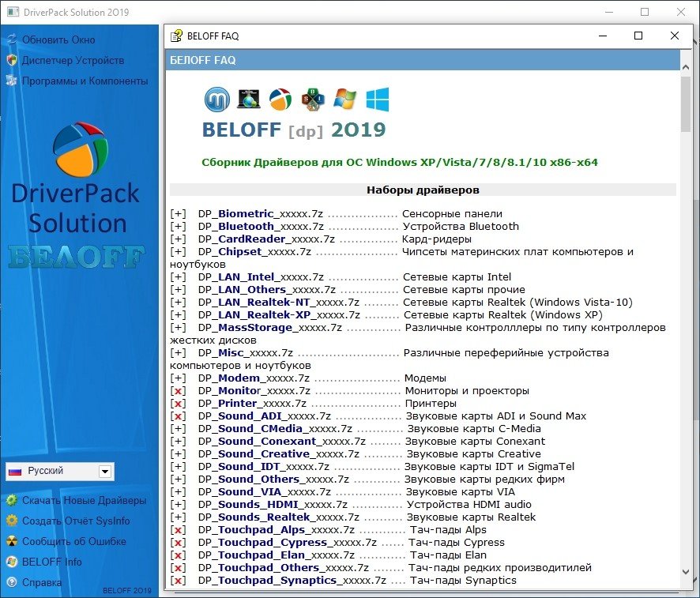The height and width of the screenshot is (598, 700).
Task: Click DP_Sound_Others driver pack name
Action: (273, 480)
